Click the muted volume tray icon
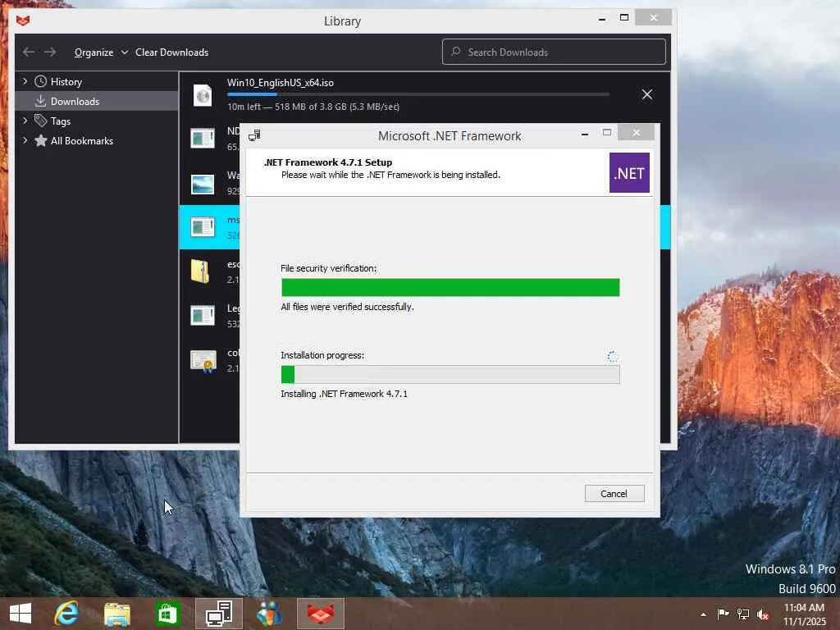The height and width of the screenshot is (630, 840). 763,614
